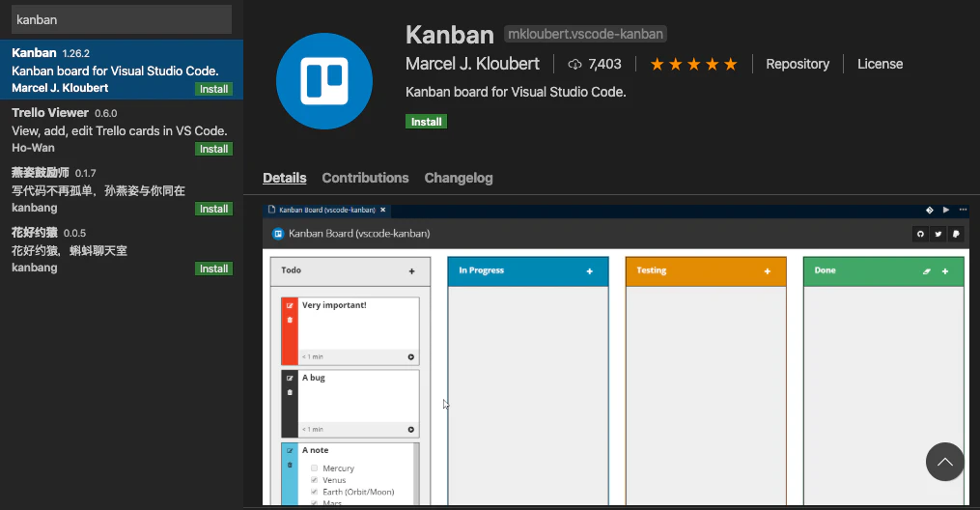Install the Trello Viewer extension

tap(213, 150)
